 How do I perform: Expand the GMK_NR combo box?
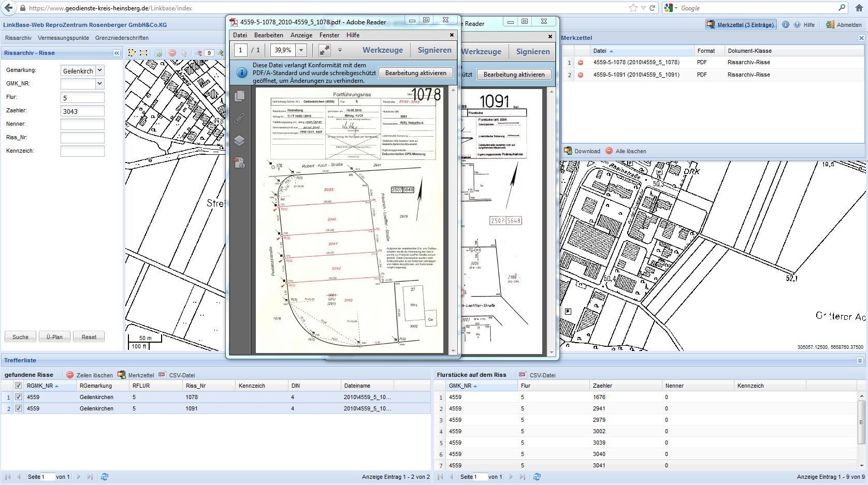100,83
